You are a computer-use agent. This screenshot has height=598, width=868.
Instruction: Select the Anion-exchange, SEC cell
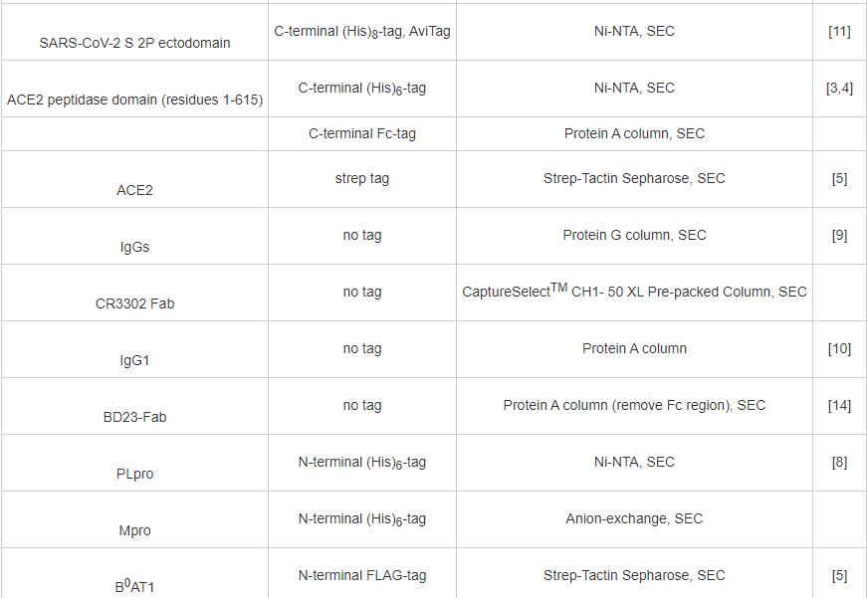point(634,518)
